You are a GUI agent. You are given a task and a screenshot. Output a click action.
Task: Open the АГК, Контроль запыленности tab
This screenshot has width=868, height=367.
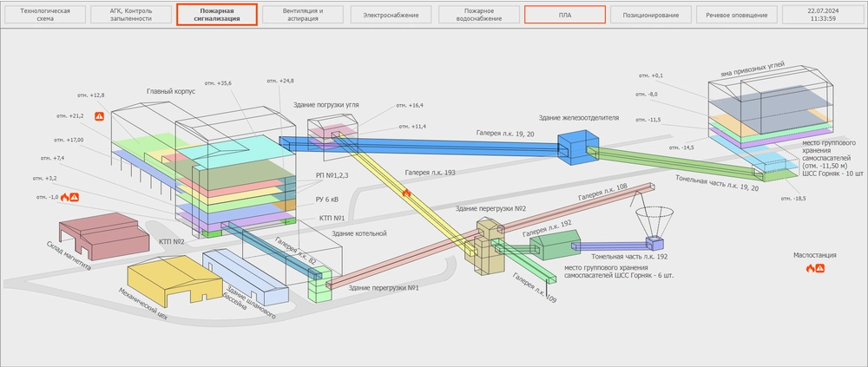click(130, 16)
